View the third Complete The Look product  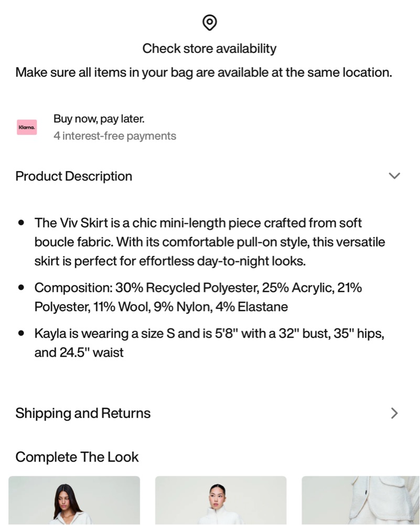coord(361,500)
